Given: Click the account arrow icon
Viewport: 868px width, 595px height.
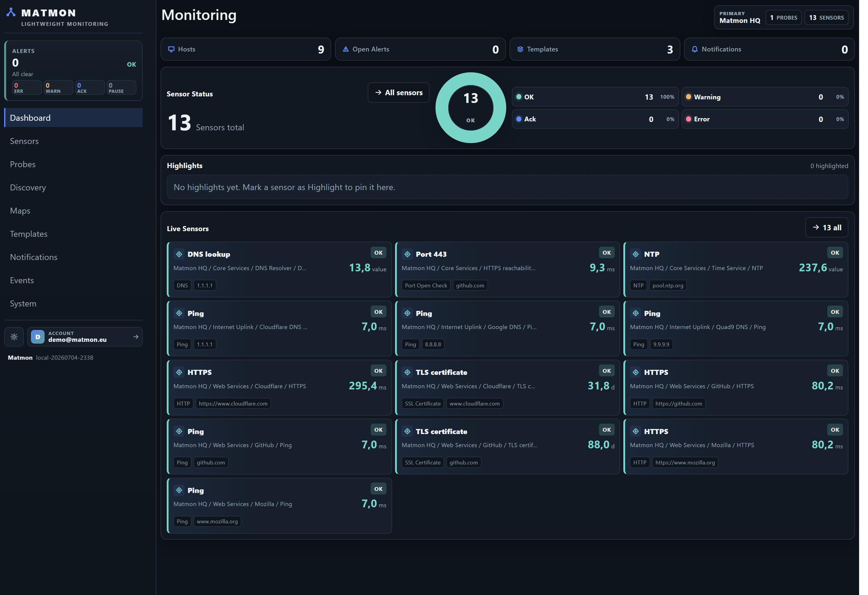Looking at the screenshot, I should (136, 337).
